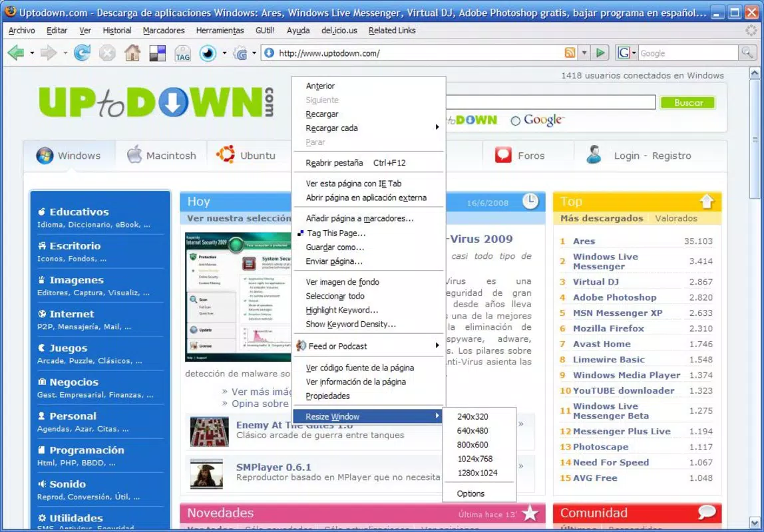764x532 pixels.
Task: Open the Adobe Photoshop Top link
Action: click(614, 297)
